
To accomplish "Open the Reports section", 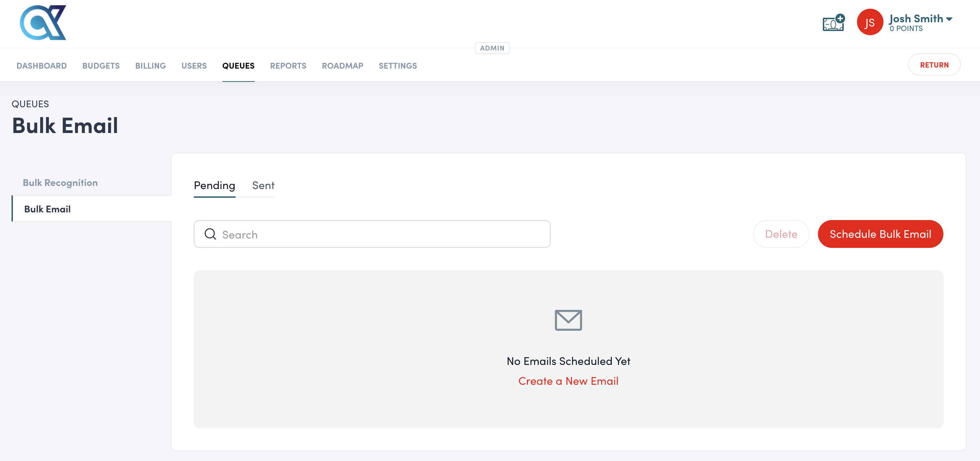I will (x=288, y=65).
